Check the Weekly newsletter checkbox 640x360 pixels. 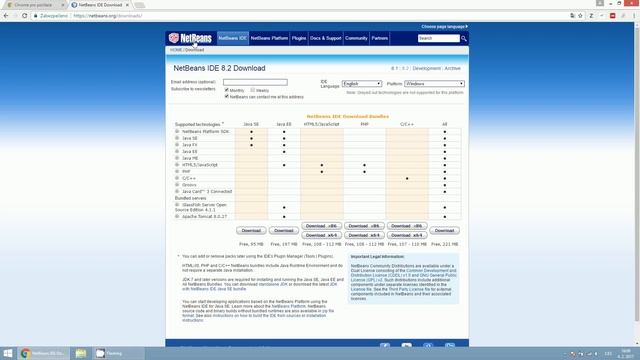click(x=253, y=90)
